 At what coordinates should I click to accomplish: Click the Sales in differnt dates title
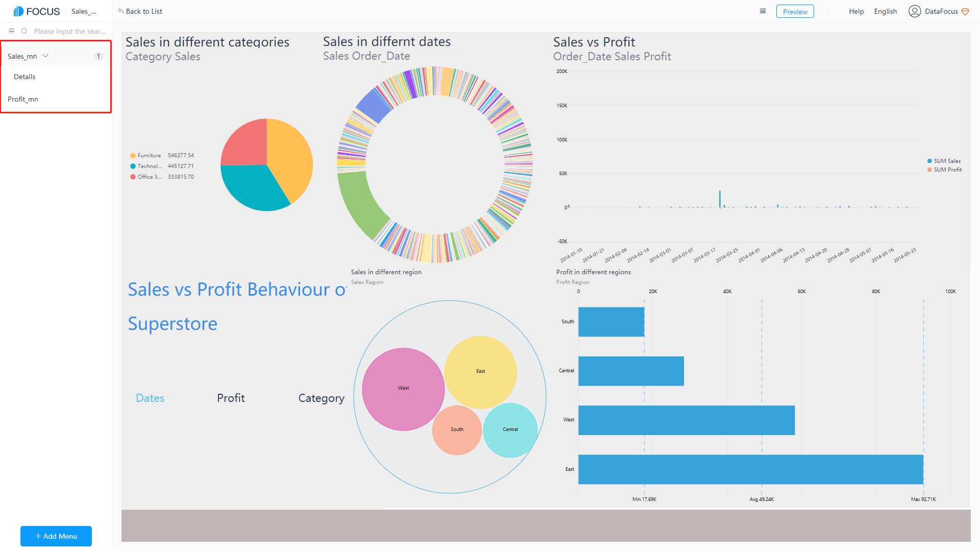pyautogui.click(x=387, y=41)
